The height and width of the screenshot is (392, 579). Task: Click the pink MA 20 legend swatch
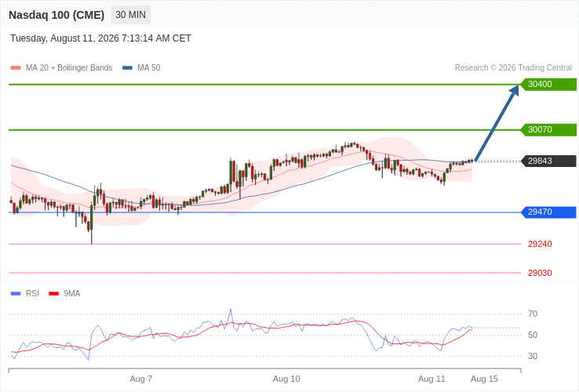(16, 68)
